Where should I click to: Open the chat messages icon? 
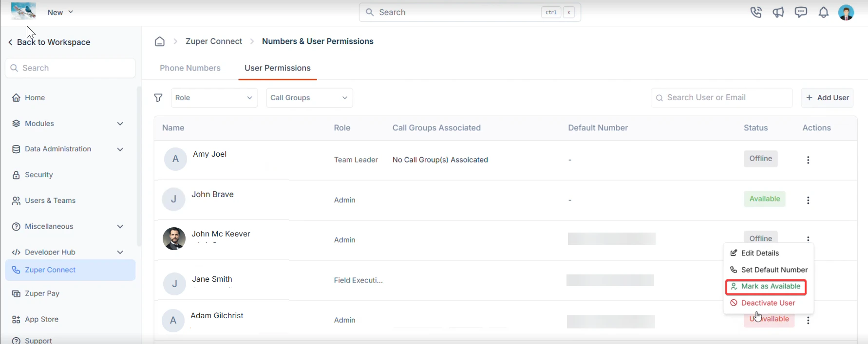(x=801, y=12)
